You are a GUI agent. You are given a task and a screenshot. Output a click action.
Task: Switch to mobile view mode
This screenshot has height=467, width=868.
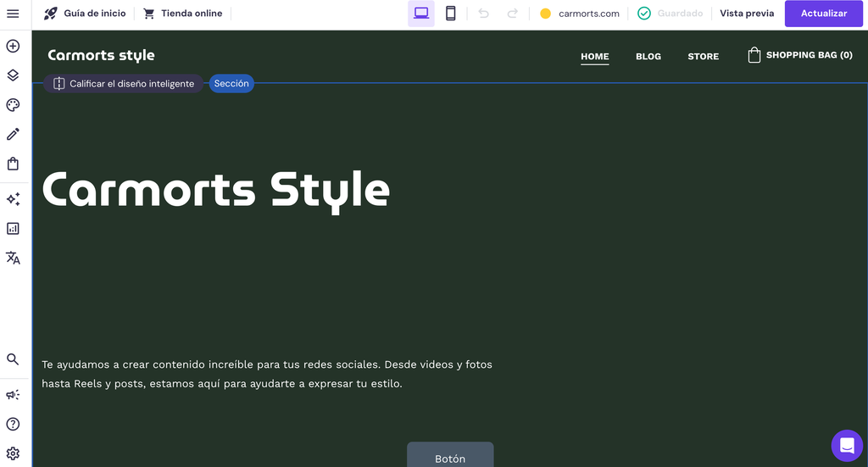click(451, 14)
